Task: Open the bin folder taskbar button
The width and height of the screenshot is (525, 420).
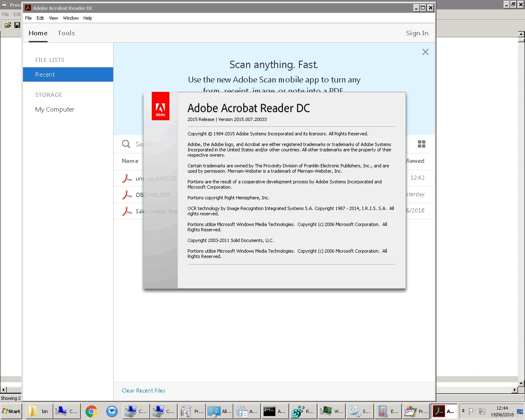Action: (40, 411)
